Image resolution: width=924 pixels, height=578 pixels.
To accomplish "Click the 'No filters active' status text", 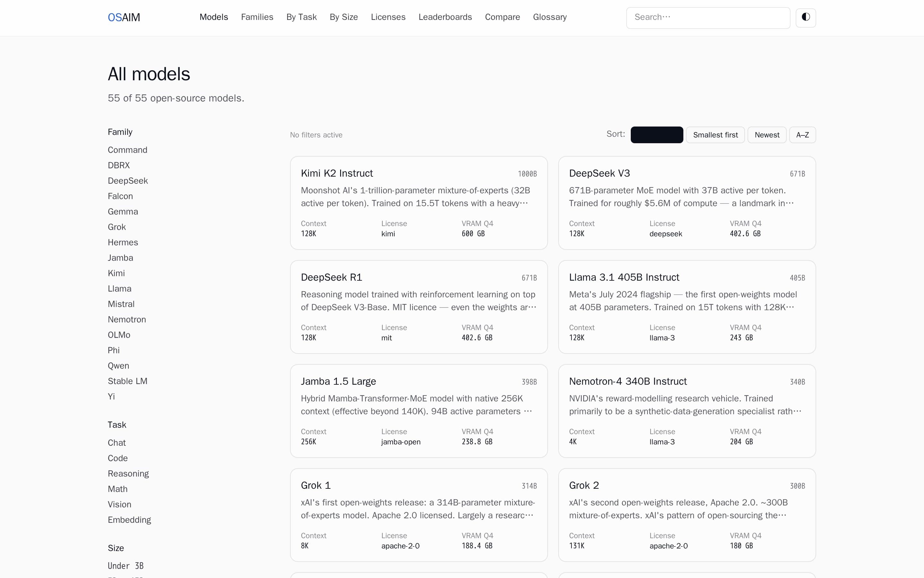I will (x=316, y=135).
